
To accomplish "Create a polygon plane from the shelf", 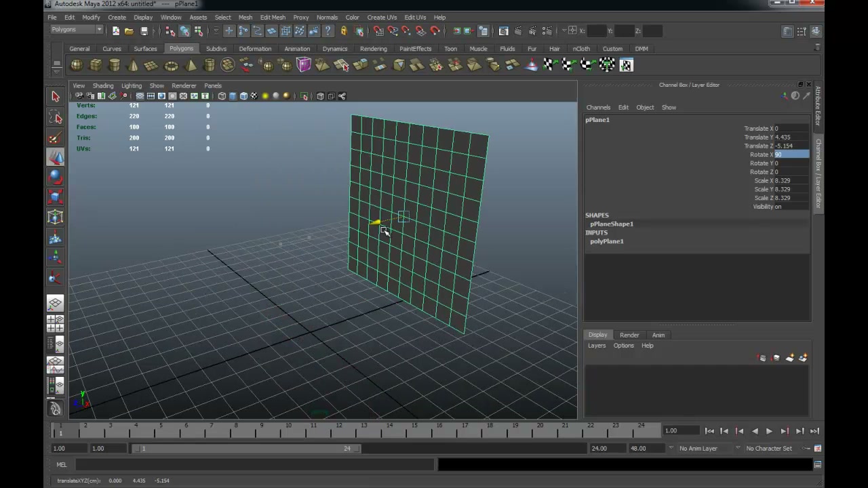I will (152, 65).
